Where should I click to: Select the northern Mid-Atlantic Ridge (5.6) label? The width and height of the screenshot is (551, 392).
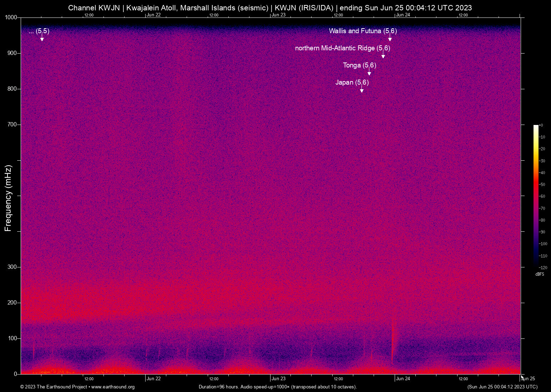tap(342, 48)
